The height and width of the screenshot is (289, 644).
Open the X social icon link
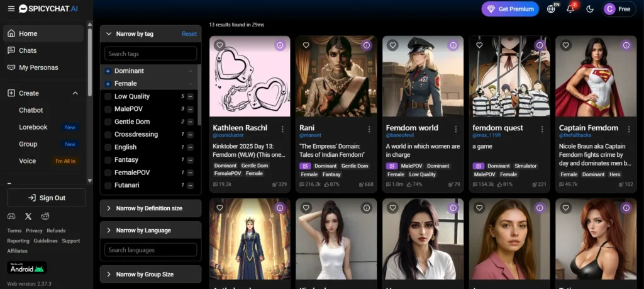[28, 216]
